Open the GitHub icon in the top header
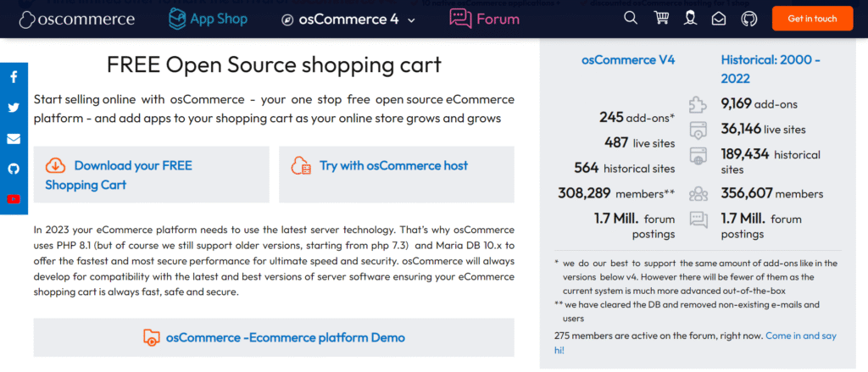Viewport: 868px width, 372px height. [x=748, y=18]
